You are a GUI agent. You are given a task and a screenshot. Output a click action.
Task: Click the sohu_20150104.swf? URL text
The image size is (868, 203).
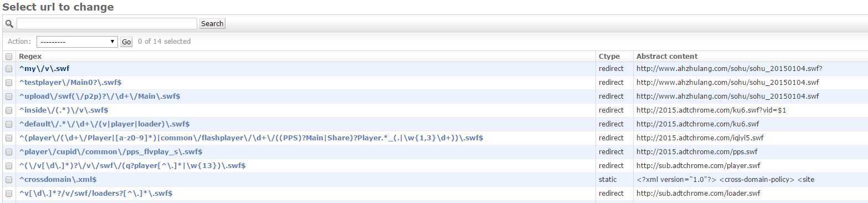click(730, 68)
